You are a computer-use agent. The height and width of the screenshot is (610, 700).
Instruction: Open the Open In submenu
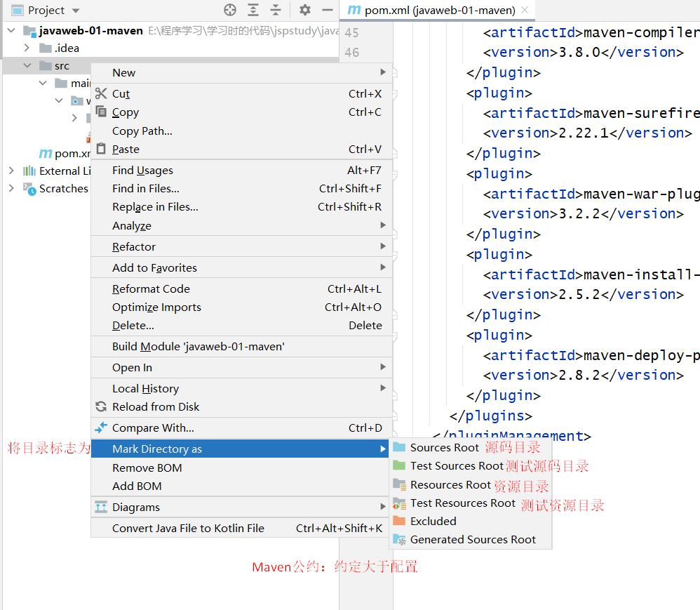point(241,367)
